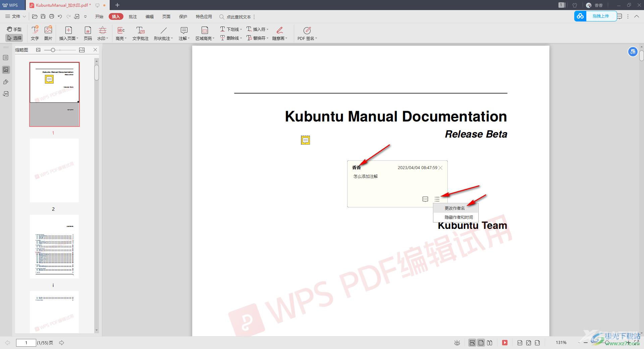
Task: Open the annotations panel in left sidebar
Action: (6, 82)
